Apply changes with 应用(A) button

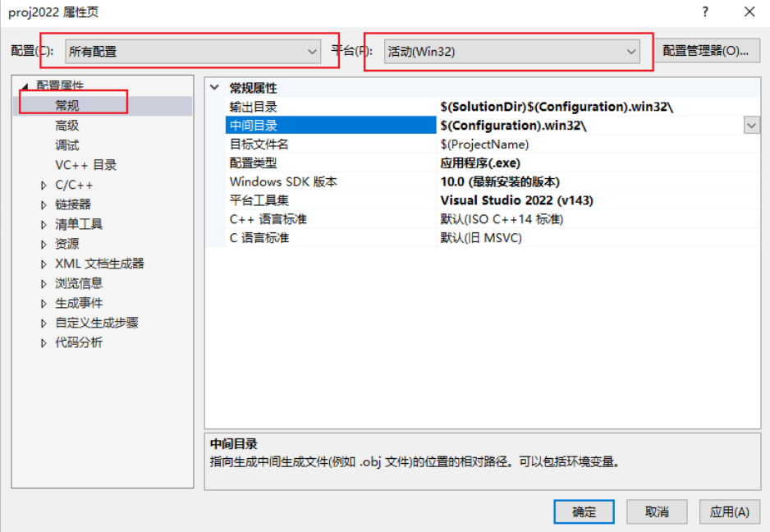coord(729,511)
